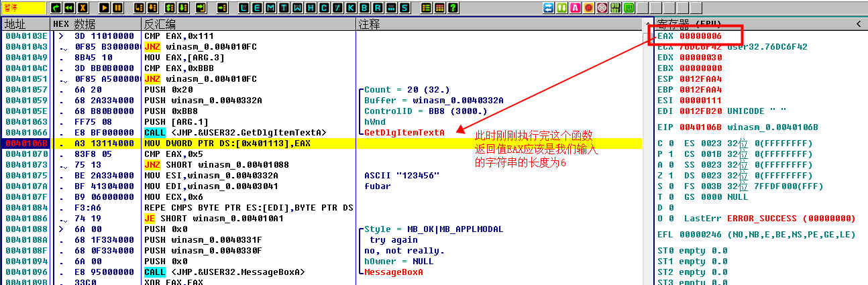The width and height of the screenshot is (868, 285).
Task: Open the Handles window with the H button
Action: [x=311, y=8]
